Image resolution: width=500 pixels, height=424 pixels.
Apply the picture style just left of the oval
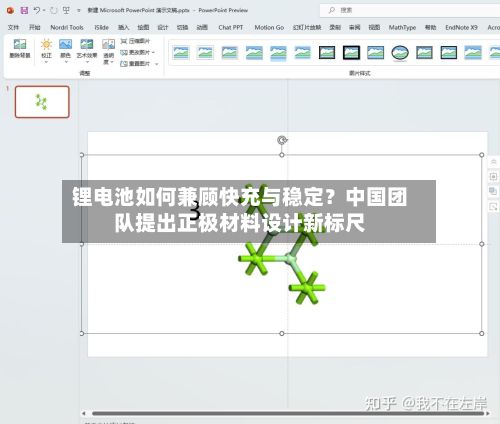(x=376, y=52)
